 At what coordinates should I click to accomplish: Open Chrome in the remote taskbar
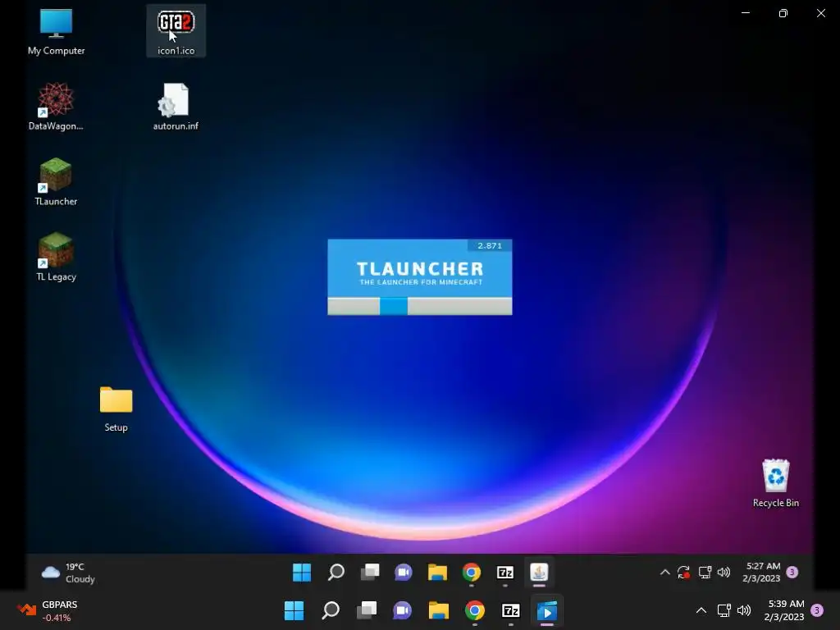472,572
